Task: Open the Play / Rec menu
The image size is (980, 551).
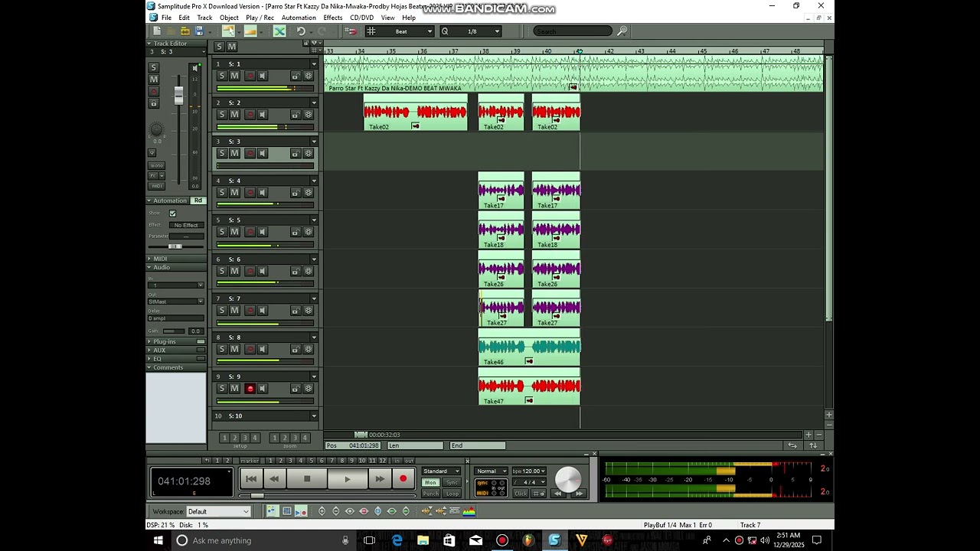Action: (x=260, y=18)
